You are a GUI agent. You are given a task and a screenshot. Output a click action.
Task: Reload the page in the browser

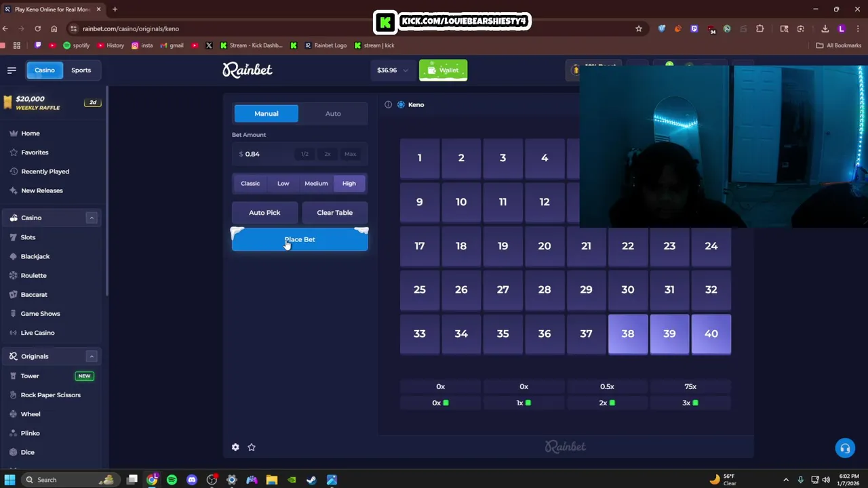point(38,28)
